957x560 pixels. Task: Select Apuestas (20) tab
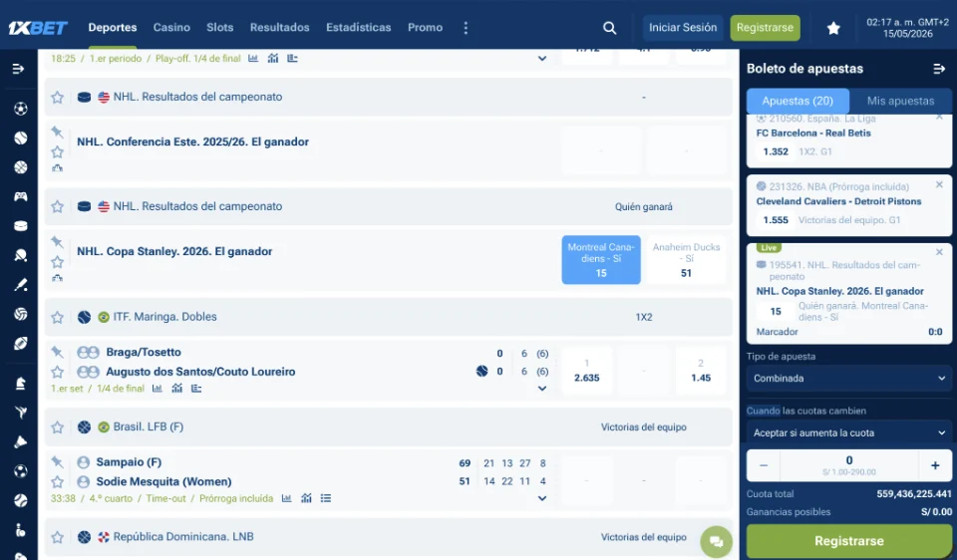click(x=797, y=101)
